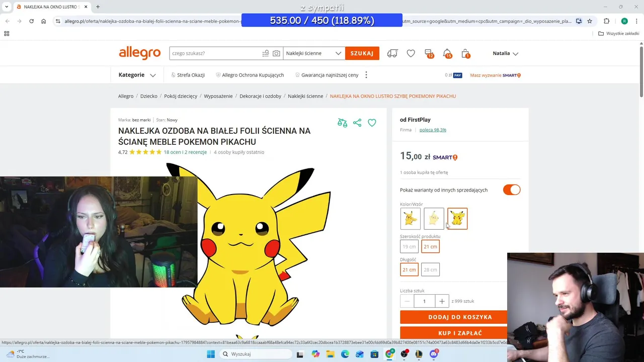Open Gwarancja najniższej ceny item
Viewport: 644px width, 362px height.
(327, 75)
